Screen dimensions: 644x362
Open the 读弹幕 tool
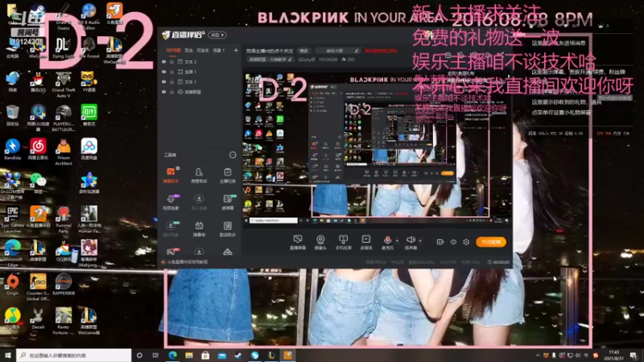[227, 202]
